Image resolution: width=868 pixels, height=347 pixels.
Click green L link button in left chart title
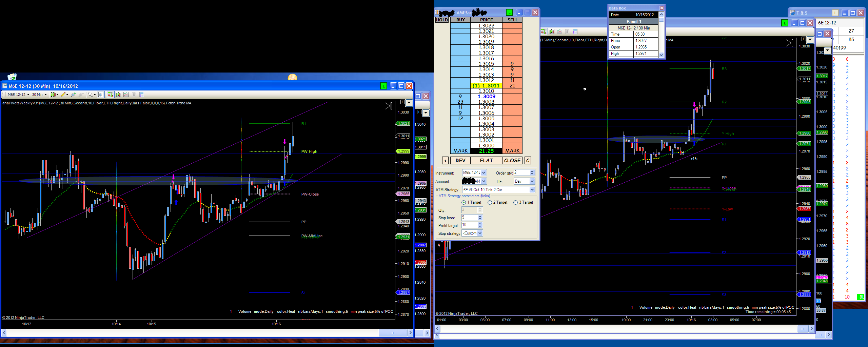tap(383, 86)
